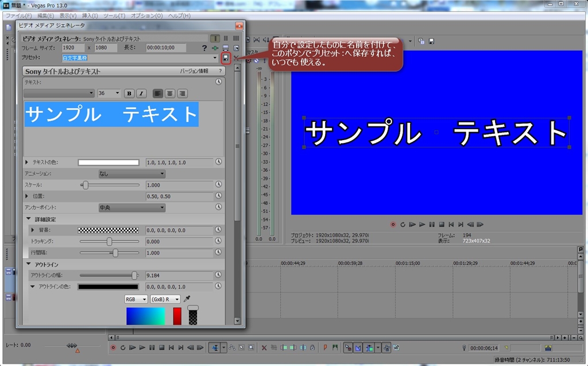Open generator help question mark icon
The image size is (588, 366).
coord(204,48)
